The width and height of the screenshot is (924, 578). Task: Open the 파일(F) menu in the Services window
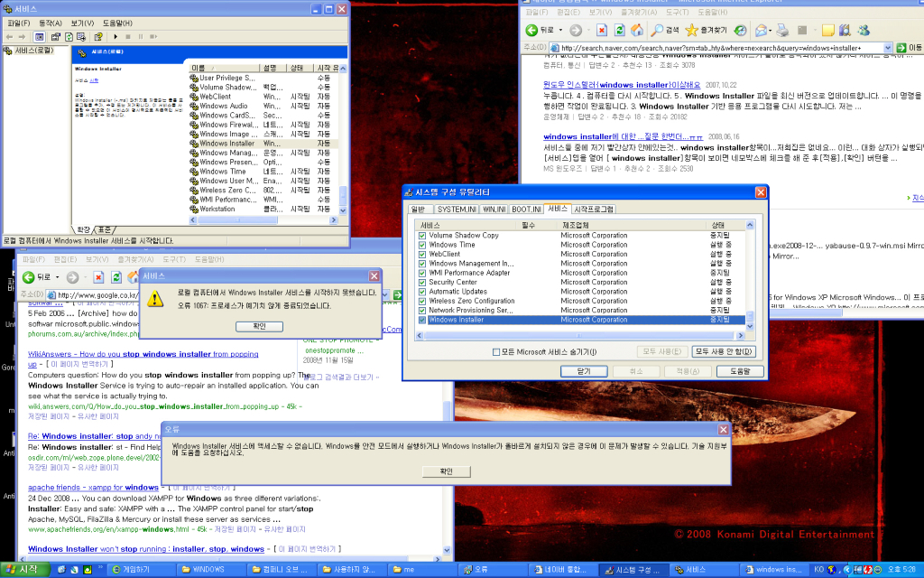pyautogui.click(x=19, y=23)
